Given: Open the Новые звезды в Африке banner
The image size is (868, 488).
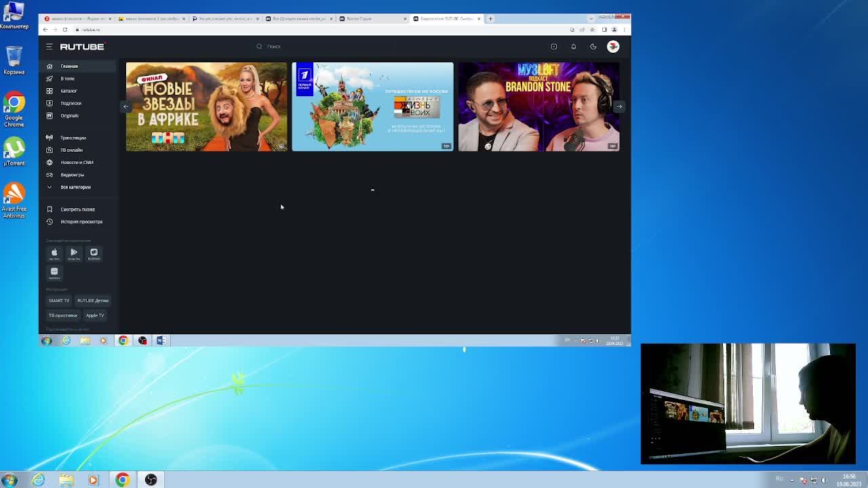Looking at the screenshot, I should (206, 106).
